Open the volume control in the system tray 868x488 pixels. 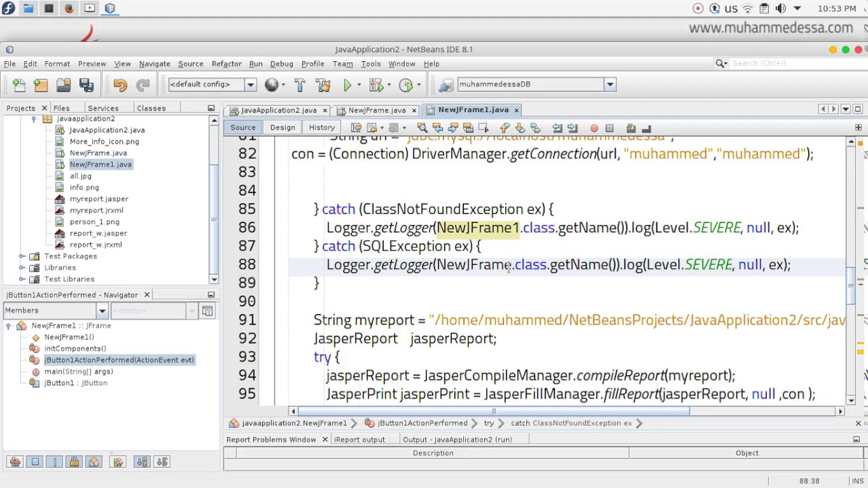781,8
